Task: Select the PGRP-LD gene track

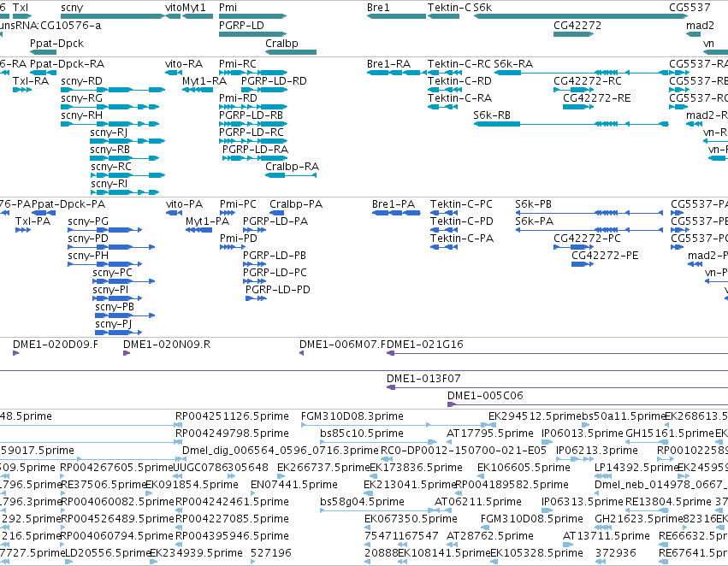Action: [253, 34]
